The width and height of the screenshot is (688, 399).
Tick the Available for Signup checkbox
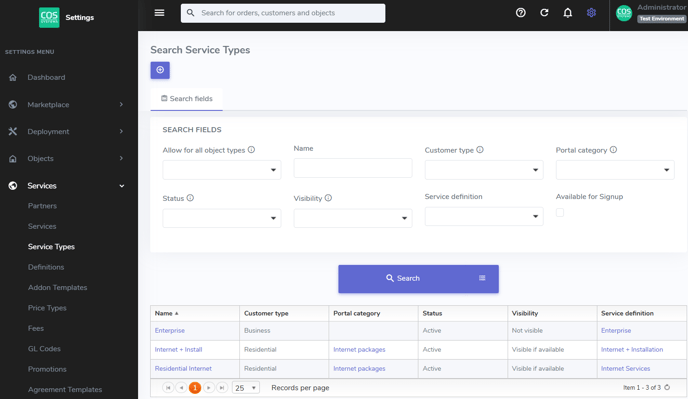[560, 212]
